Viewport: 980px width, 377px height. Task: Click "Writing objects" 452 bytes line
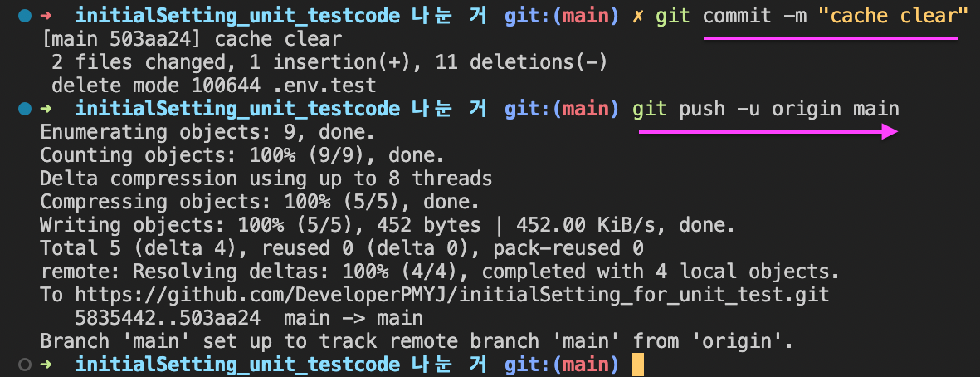388,225
